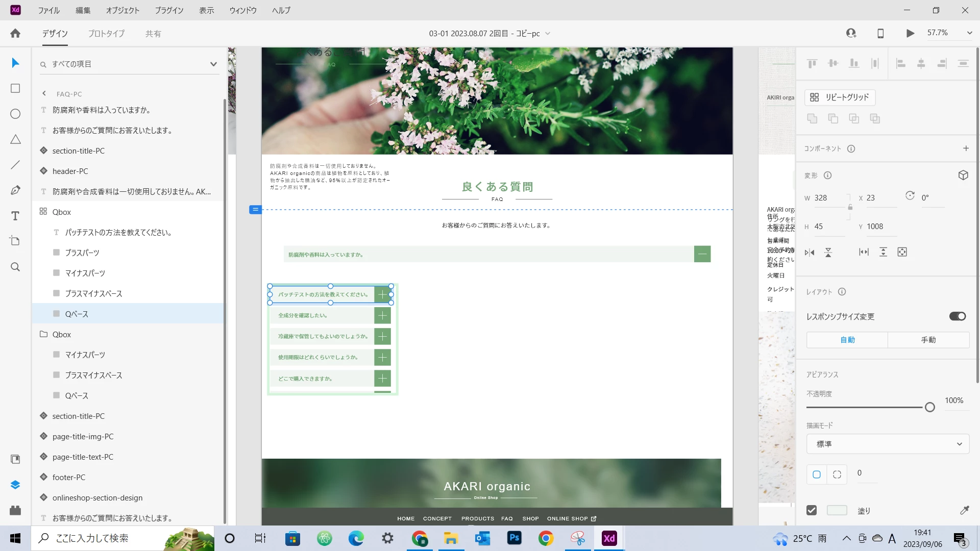Select the Rectangle tool
The width and height of the screenshot is (980, 551).
15,88
